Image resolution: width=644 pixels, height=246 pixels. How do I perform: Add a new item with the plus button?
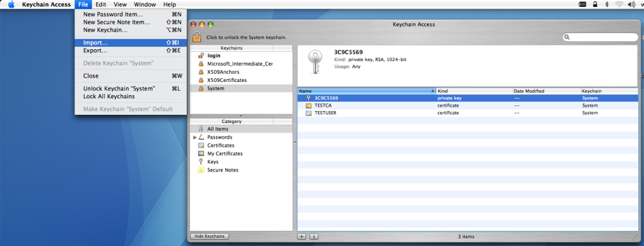tap(301, 237)
